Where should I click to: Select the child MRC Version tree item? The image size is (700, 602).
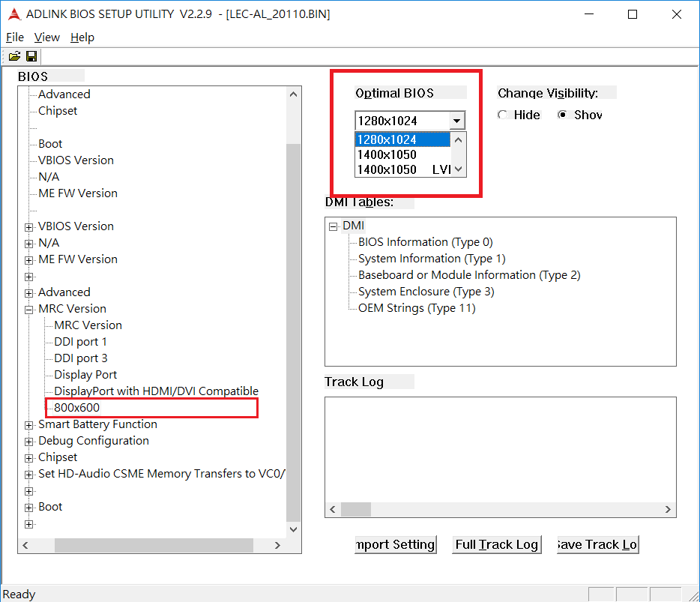point(88,325)
